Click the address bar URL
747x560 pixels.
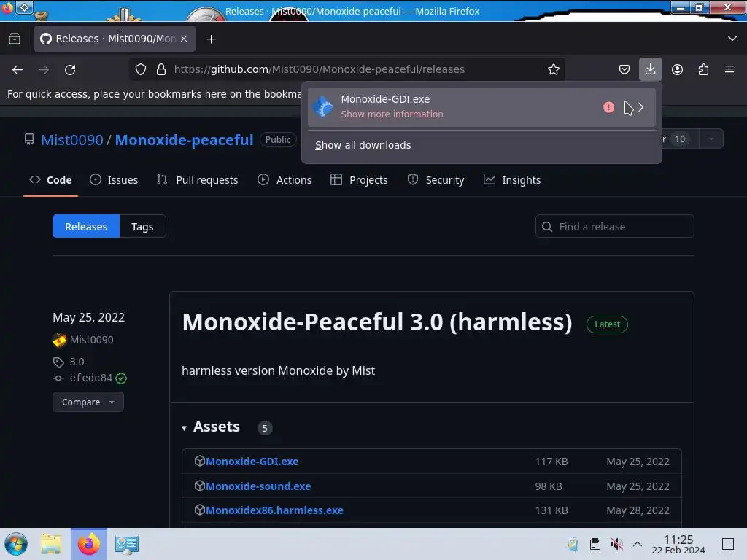click(x=320, y=69)
